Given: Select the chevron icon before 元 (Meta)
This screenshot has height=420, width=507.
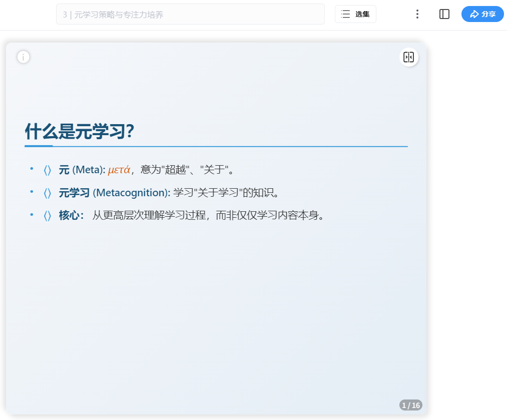Looking at the screenshot, I should tap(48, 170).
